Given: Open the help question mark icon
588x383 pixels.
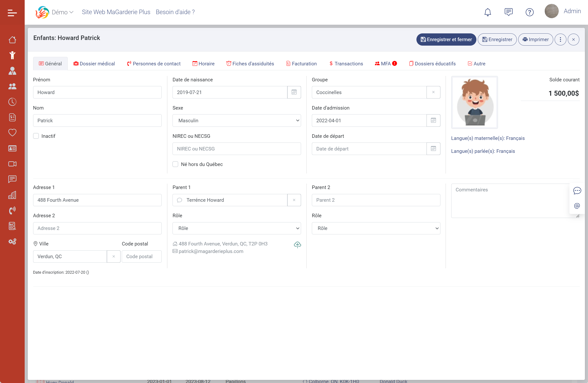Looking at the screenshot, I should pyautogui.click(x=529, y=12).
